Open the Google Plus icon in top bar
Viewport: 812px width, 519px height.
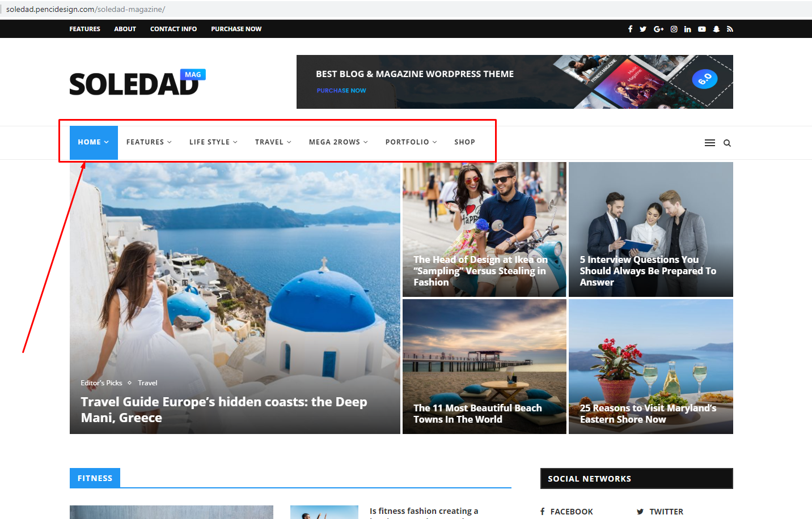pos(658,29)
